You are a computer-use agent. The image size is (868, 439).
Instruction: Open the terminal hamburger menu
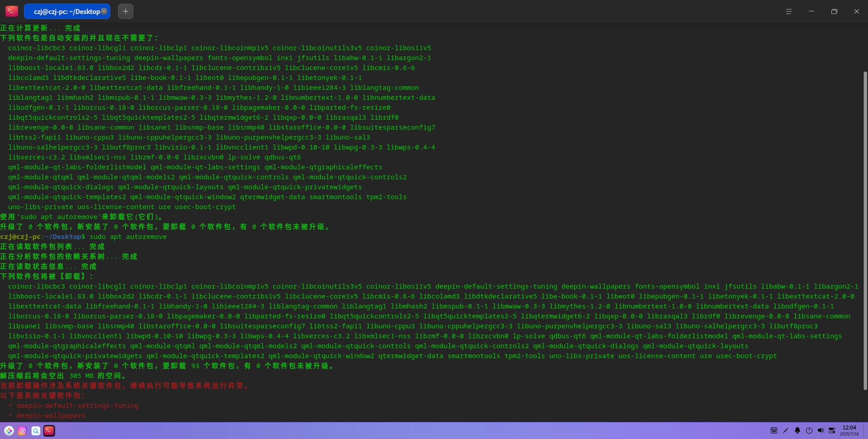click(789, 11)
